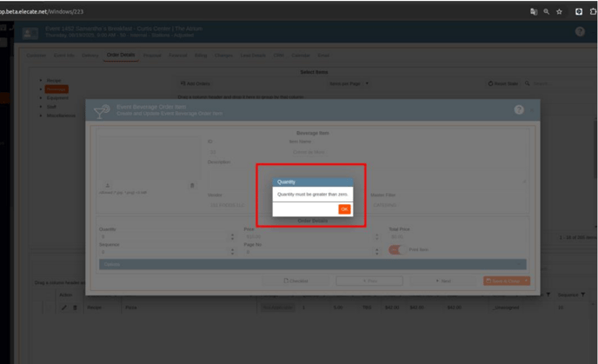The image size is (598, 364).
Task: Click the browser bookmark star icon
Action: pyautogui.click(x=559, y=11)
